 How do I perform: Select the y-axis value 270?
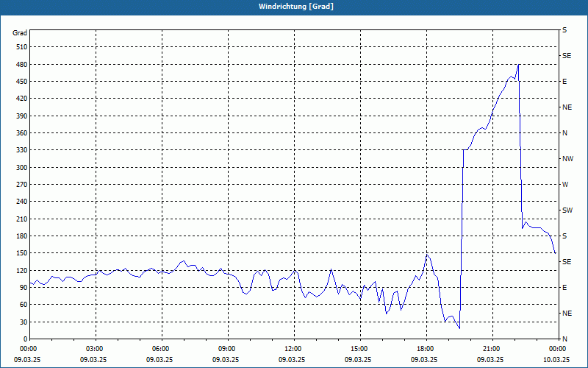point(22,185)
